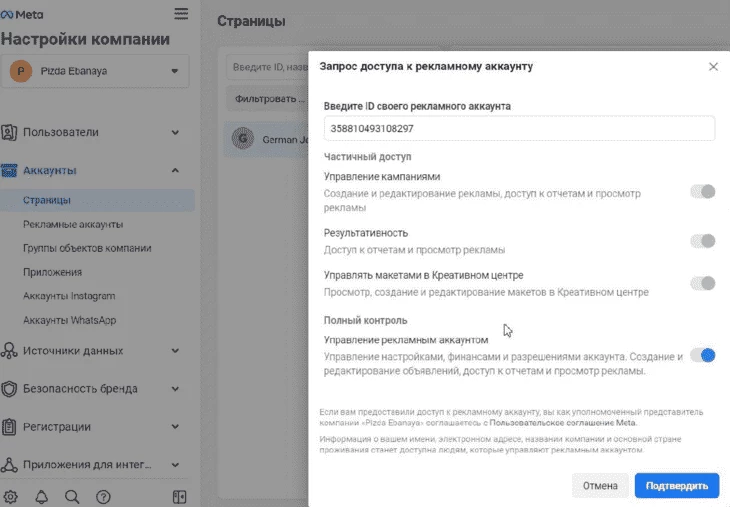Click the Источники данных icon
730x507 pixels.
pos(9,351)
